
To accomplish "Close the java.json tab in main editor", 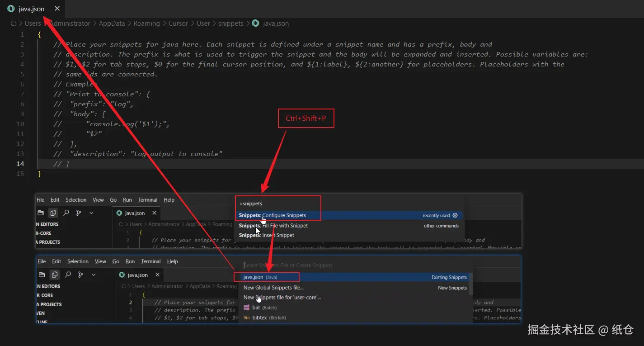I will pyautogui.click(x=57, y=9).
